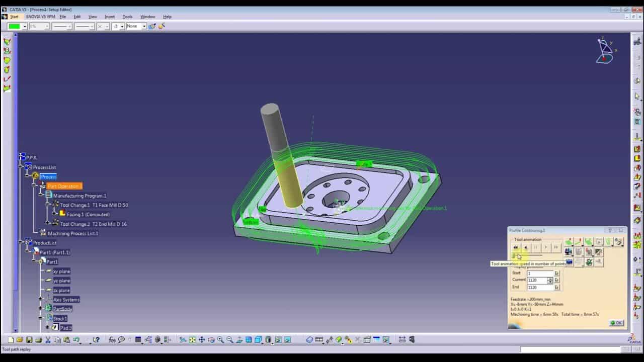Rewind the tool animation to start
Viewport: 644px width, 362px height.
click(516, 247)
